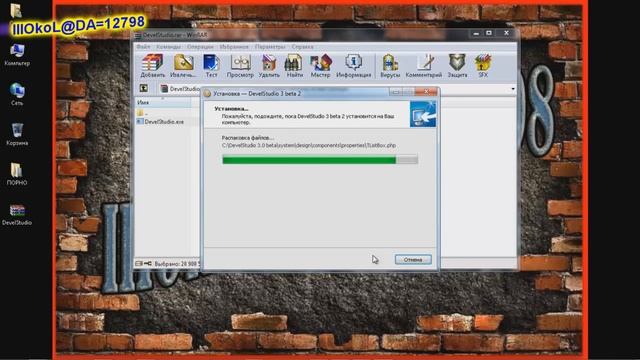Open the Мастер (Wizard) toolbar icon
Image resolution: width=640 pixels, height=360 pixels.
320,66
